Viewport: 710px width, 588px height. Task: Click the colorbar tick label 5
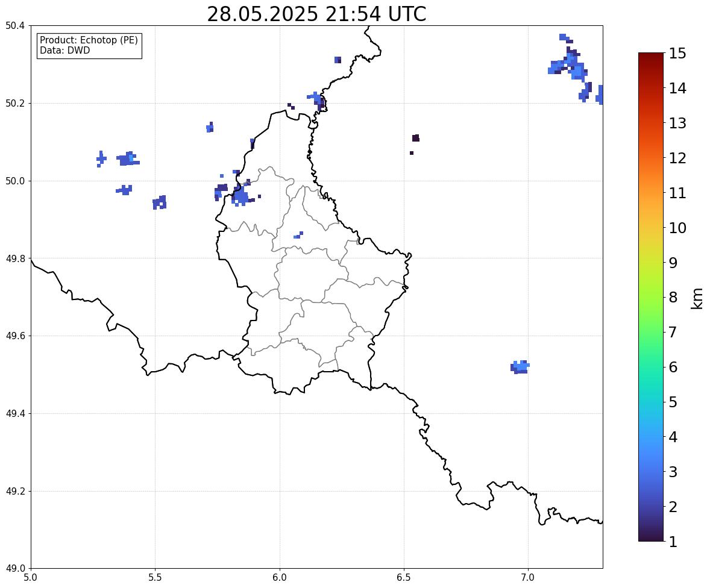[x=673, y=402]
